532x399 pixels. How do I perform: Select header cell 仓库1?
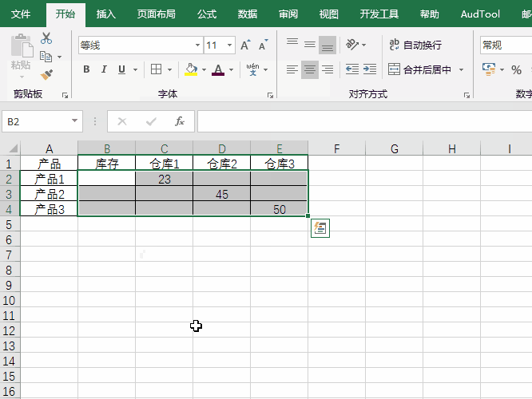(x=165, y=164)
